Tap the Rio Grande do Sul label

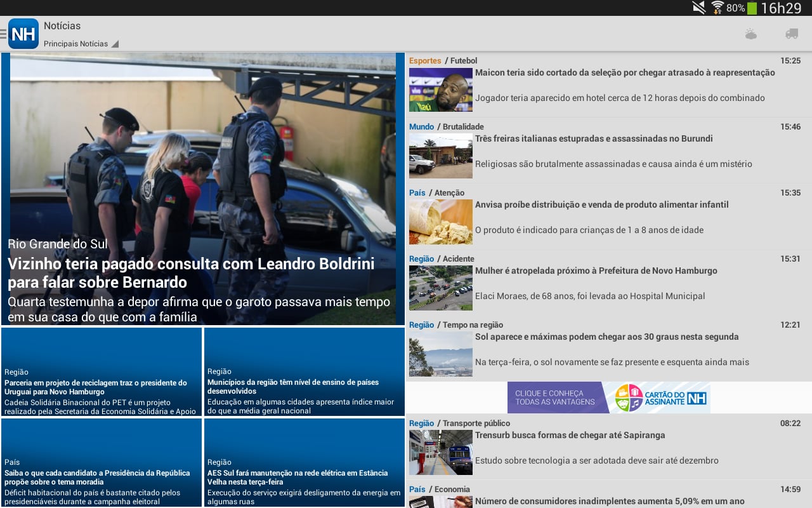pos(58,244)
